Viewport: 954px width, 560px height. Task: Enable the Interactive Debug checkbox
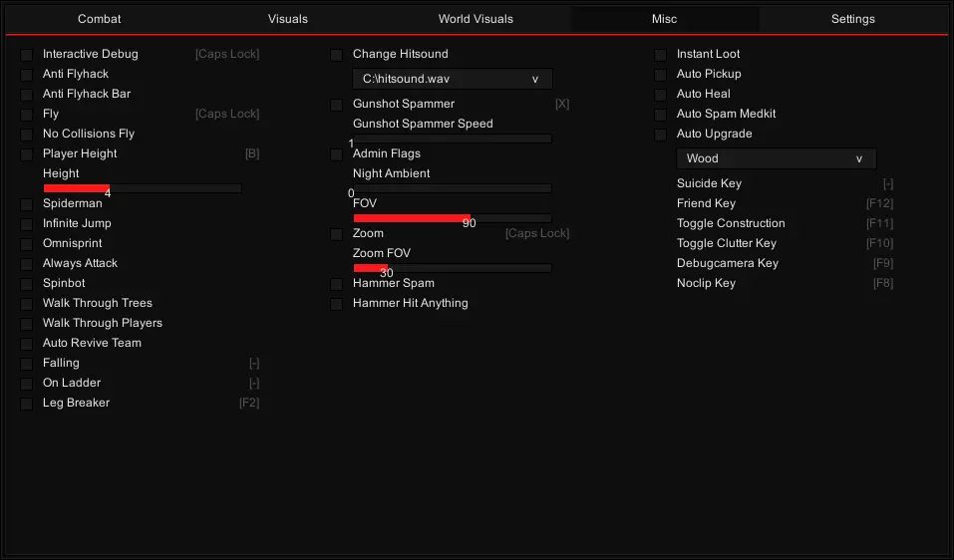[27, 55]
